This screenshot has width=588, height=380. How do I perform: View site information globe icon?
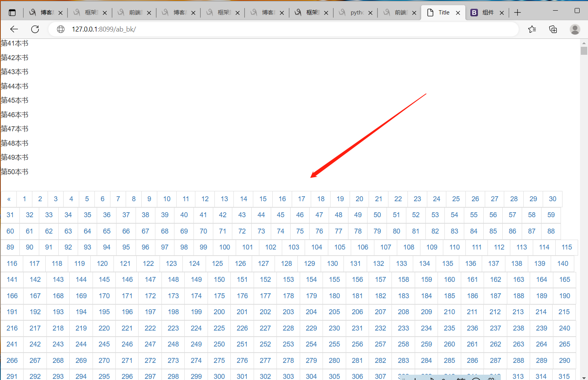tap(61, 29)
